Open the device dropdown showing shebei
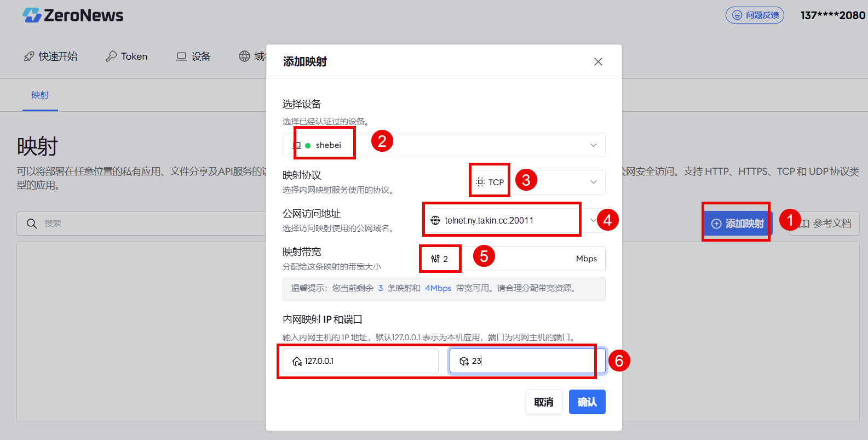This screenshot has width=868, height=440. tap(444, 145)
